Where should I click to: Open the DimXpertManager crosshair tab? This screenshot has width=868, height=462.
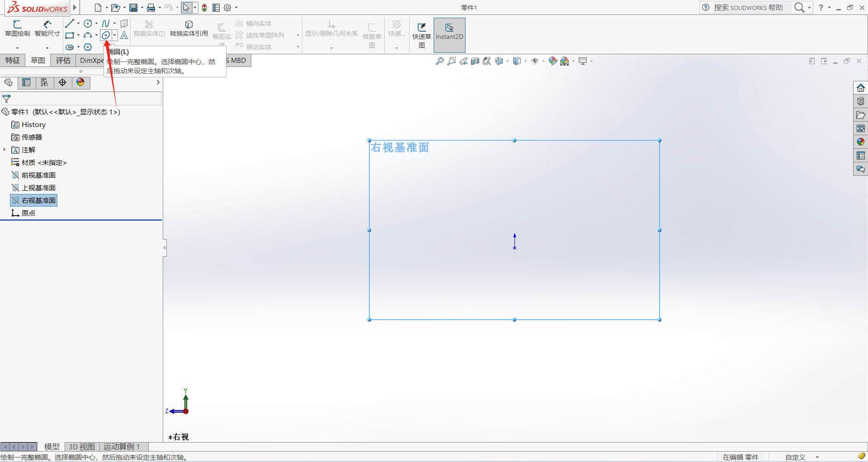click(x=62, y=82)
